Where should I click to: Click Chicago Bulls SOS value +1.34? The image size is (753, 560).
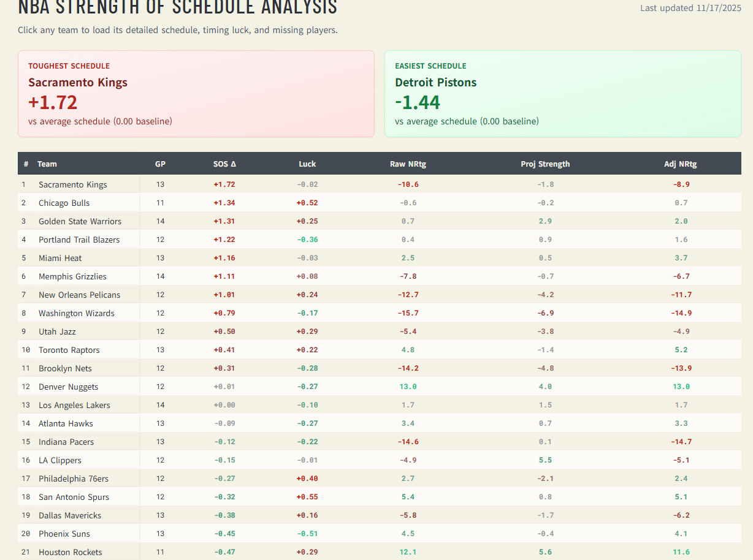tap(224, 203)
